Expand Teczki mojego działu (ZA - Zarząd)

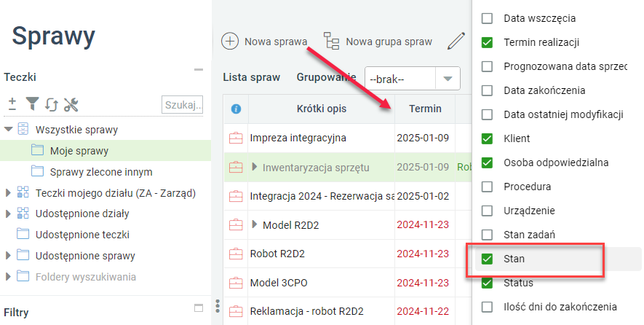point(8,192)
